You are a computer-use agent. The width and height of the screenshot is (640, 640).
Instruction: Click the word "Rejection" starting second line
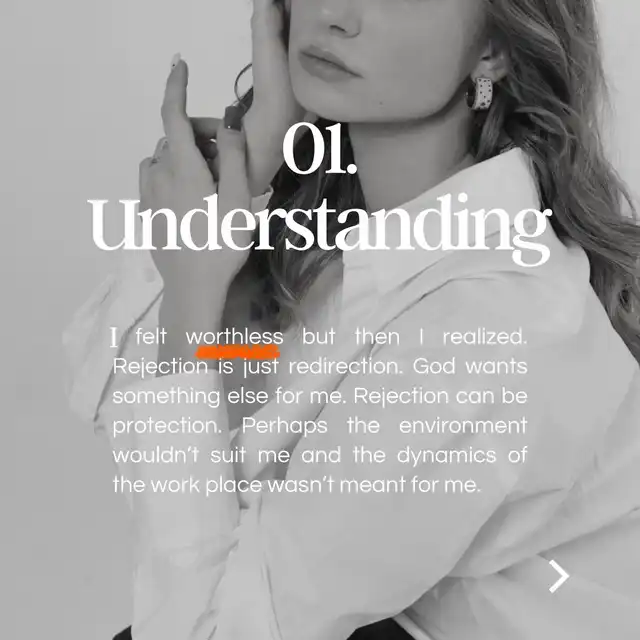click(x=160, y=367)
